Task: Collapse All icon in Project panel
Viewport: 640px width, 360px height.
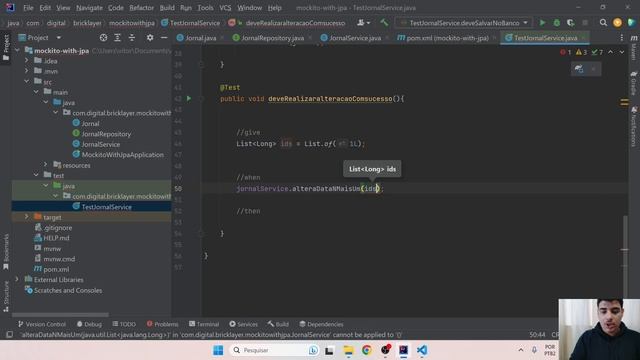Action: (132, 38)
